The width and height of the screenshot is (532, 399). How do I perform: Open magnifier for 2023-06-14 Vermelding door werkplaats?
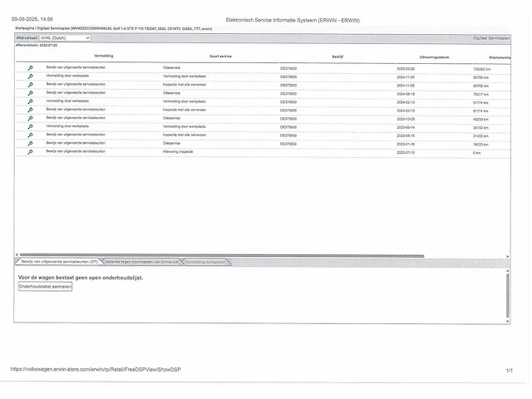tap(31, 126)
